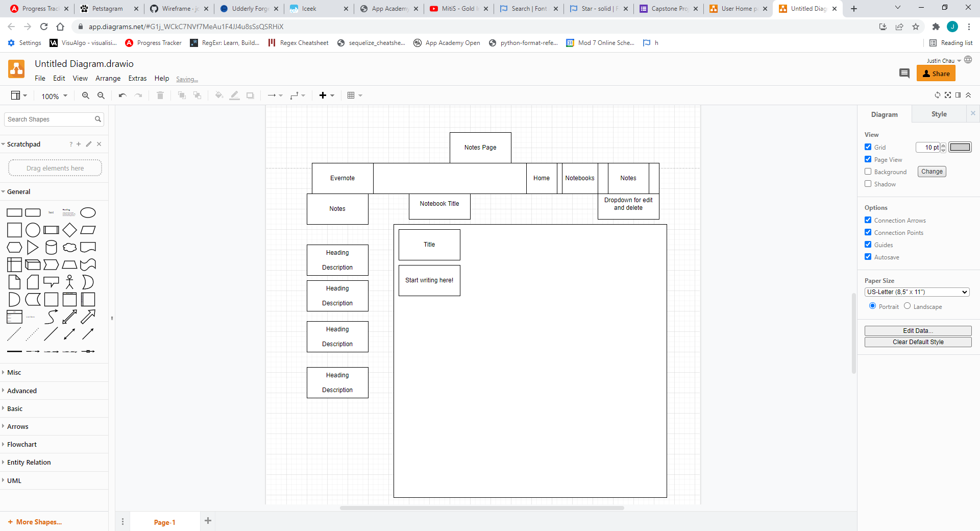
Task: Open the Fill Color tool
Action: (219, 95)
